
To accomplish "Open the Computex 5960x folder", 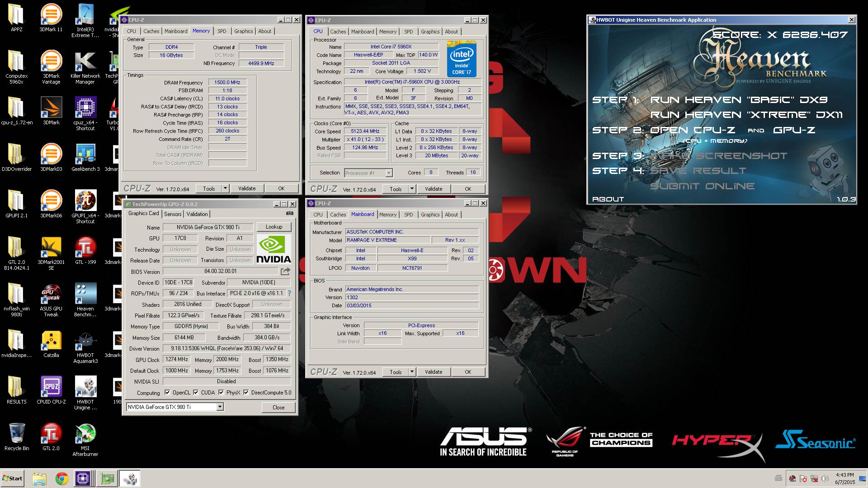I will point(16,67).
